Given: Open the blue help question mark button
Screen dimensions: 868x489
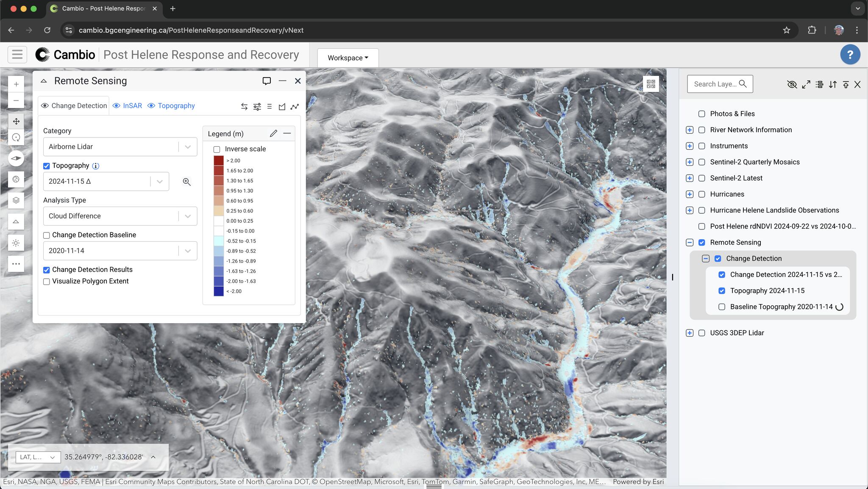Looking at the screenshot, I should (x=850, y=55).
